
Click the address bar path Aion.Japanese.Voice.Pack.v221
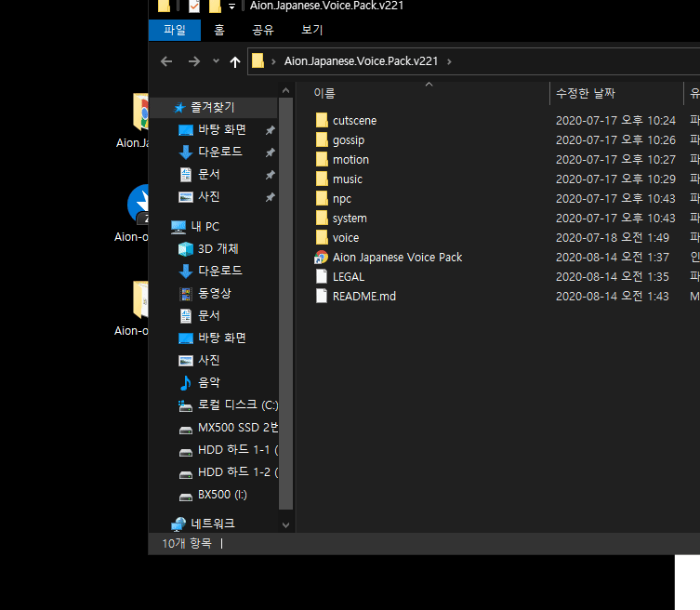pos(362,61)
